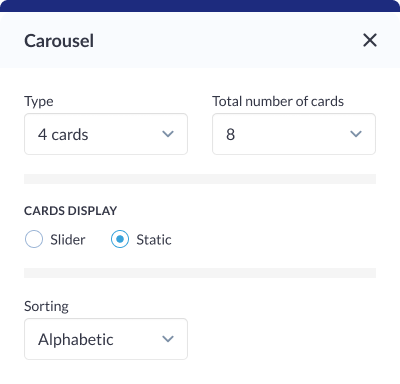Open the Type dropdown box
The image size is (400, 384).
[106, 134]
